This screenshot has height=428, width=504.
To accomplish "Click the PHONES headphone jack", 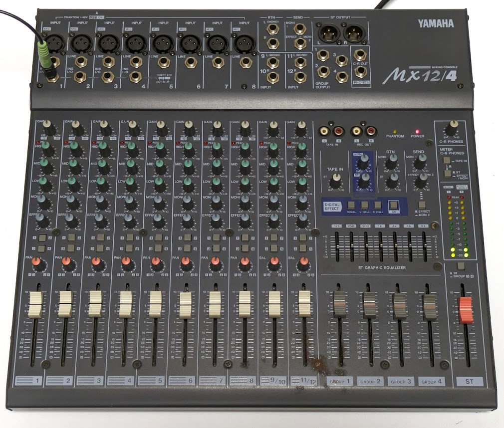I will (360, 71).
